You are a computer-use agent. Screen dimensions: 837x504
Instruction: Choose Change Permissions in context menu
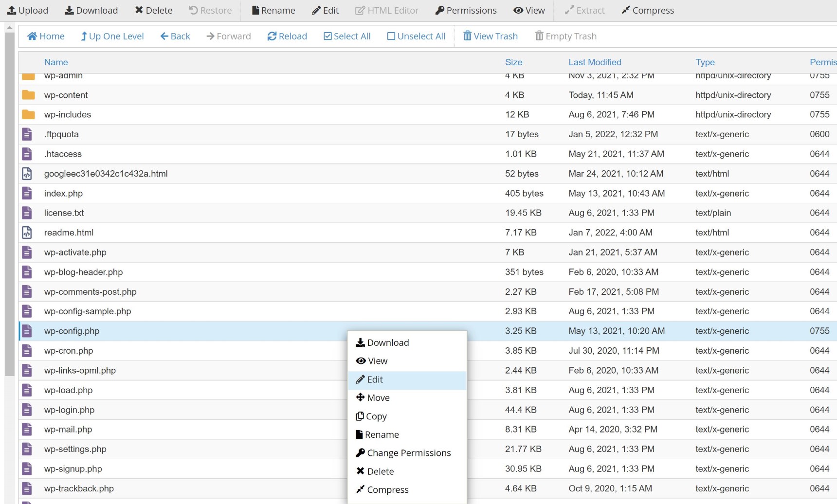tap(407, 453)
